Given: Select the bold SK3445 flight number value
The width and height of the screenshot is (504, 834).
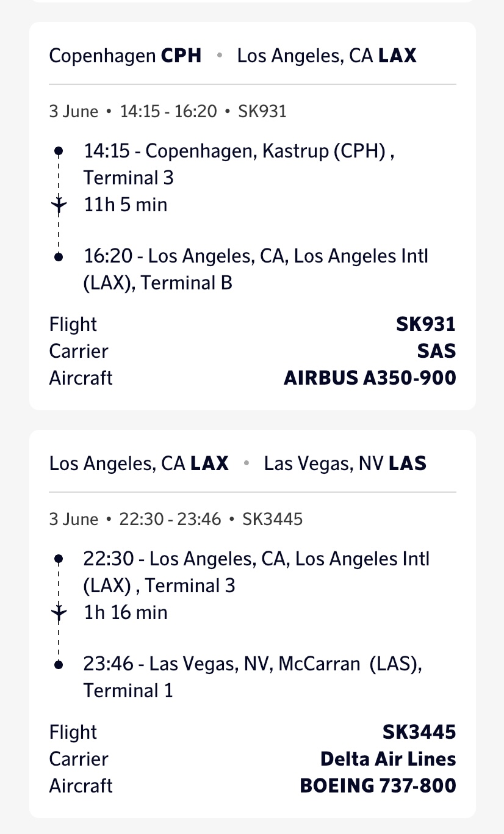Looking at the screenshot, I should [x=419, y=732].
